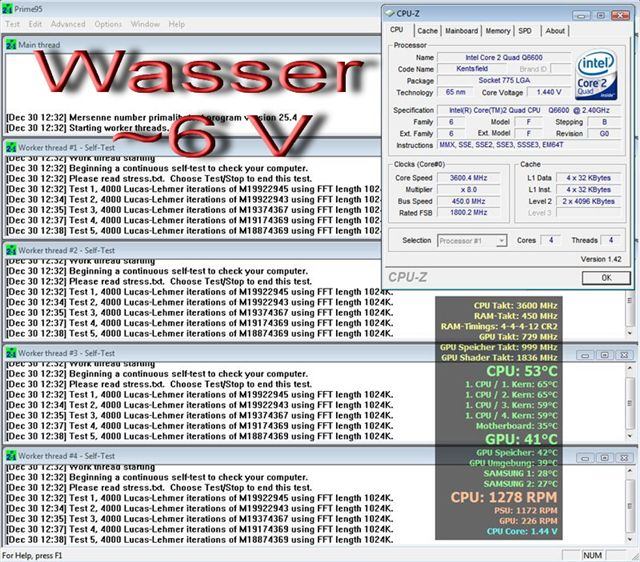Click the Multiplier value x 8.0

[x=468, y=190]
